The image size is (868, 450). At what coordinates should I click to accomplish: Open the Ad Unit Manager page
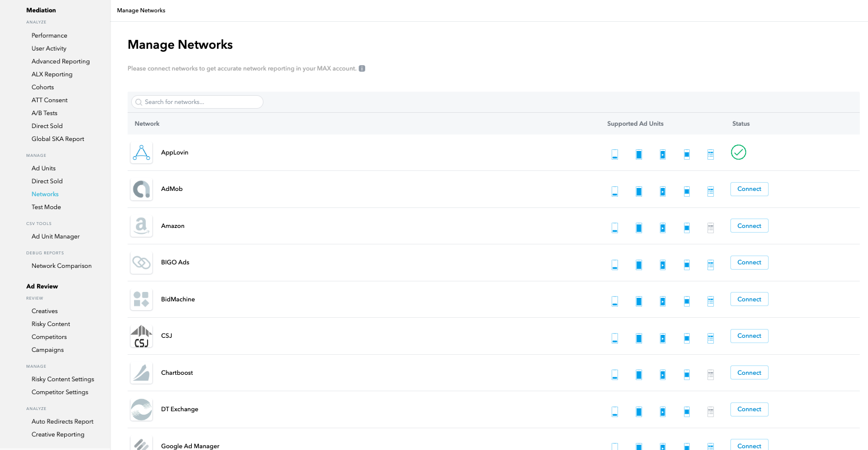(55, 236)
